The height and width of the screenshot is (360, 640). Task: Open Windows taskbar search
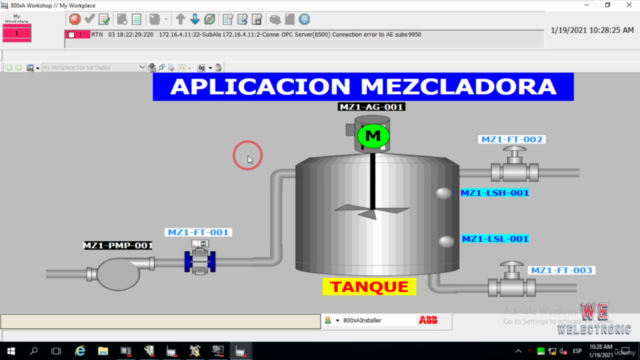coord(34,351)
